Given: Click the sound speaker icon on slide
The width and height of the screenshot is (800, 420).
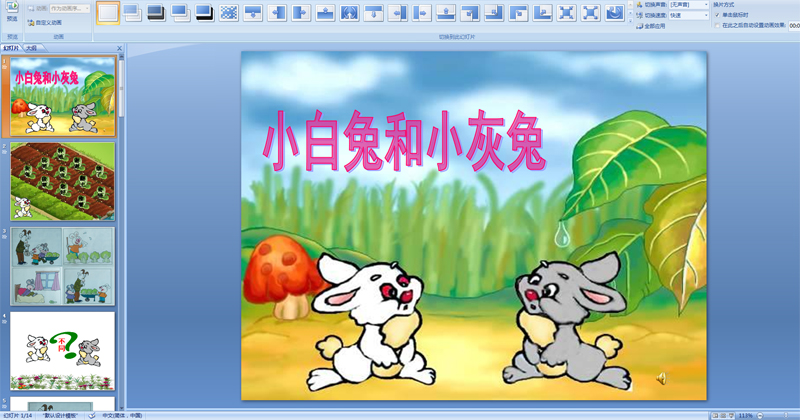Looking at the screenshot, I should pyautogui.click(x=661, y=378).
